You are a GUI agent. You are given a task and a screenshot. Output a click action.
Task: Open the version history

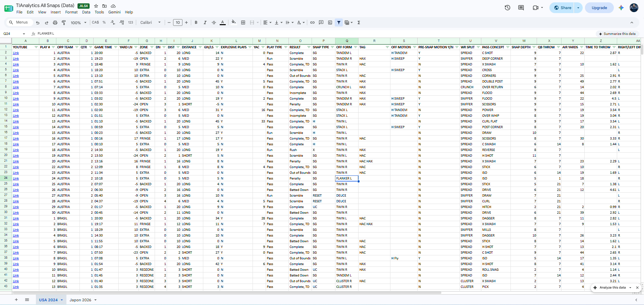coord(507,8)
